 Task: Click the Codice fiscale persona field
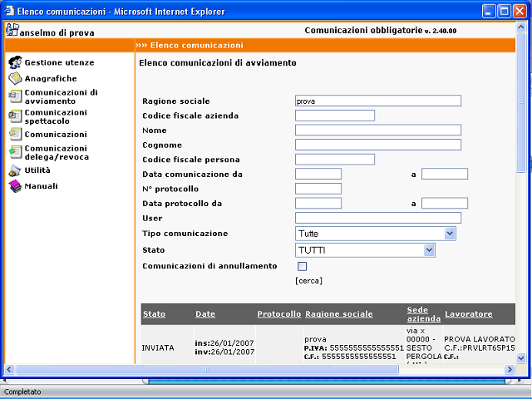[x=335, y=159]
